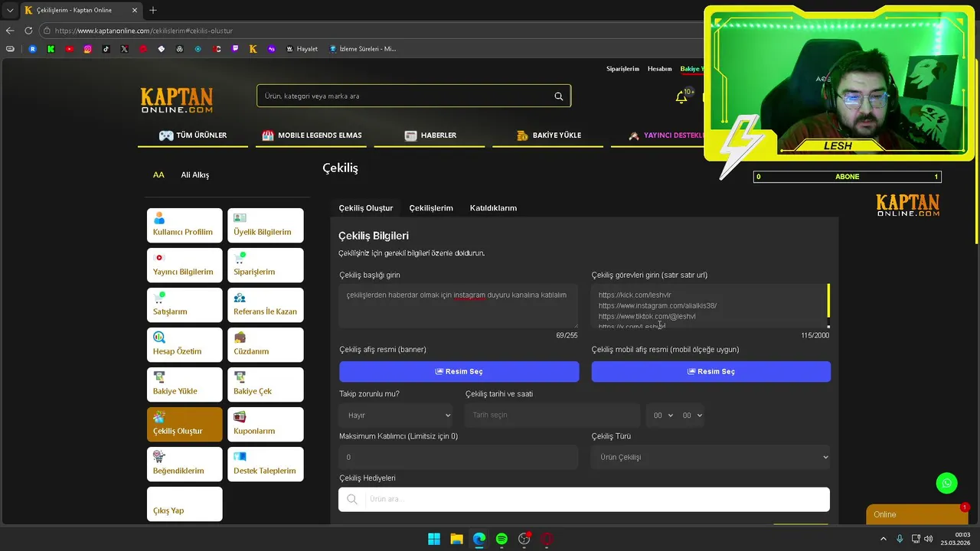Open Hesap Özetim card
The height and width of the screenshot is (551, 980).
[x=185, y=344]
